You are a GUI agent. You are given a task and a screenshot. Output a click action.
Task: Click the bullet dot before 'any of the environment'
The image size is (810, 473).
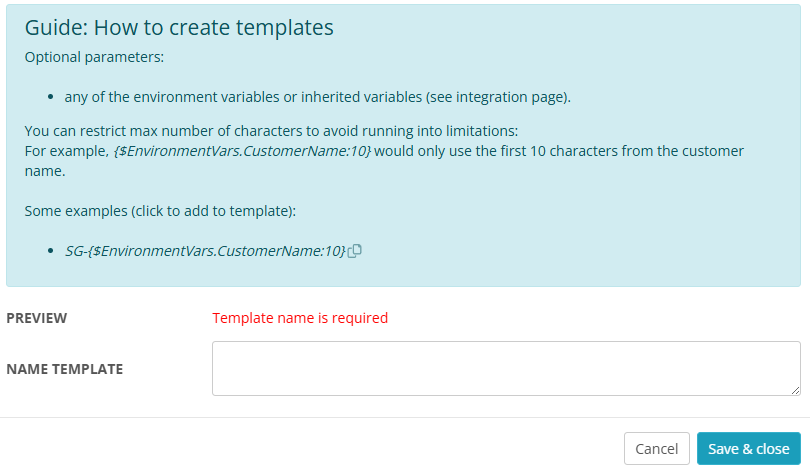pyautogui.click(x=51, y=97)
